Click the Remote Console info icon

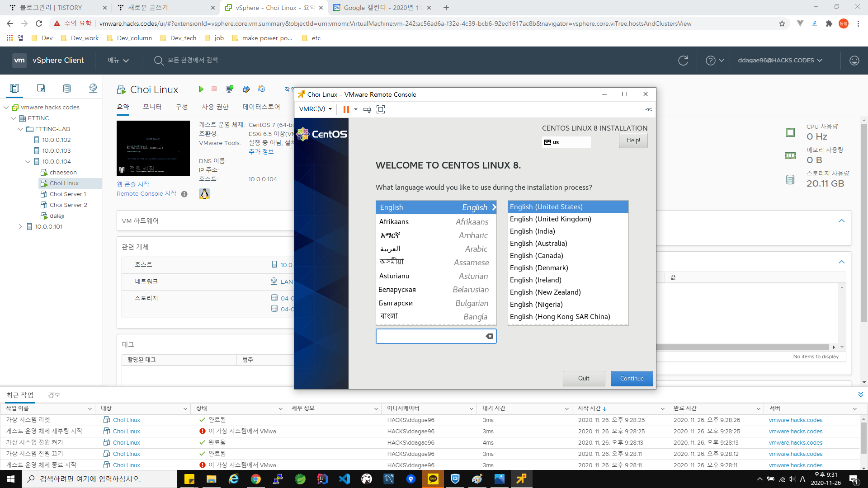click(x=184, y=194)
